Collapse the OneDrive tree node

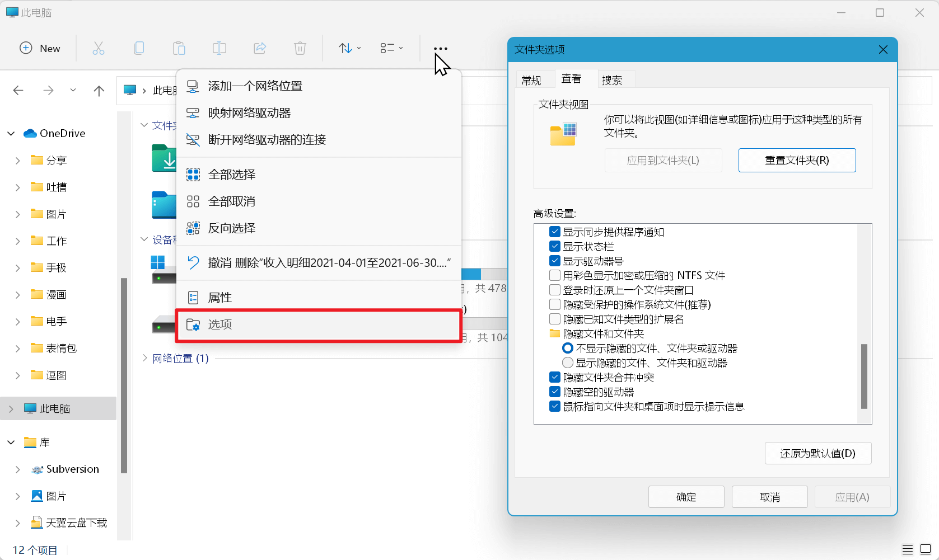click(x=11, y=134)
